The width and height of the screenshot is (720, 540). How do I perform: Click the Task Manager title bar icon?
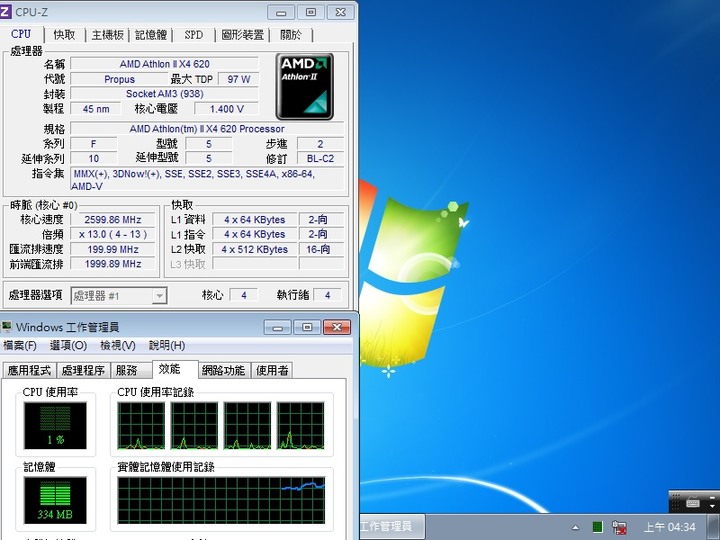coord(6,326)
